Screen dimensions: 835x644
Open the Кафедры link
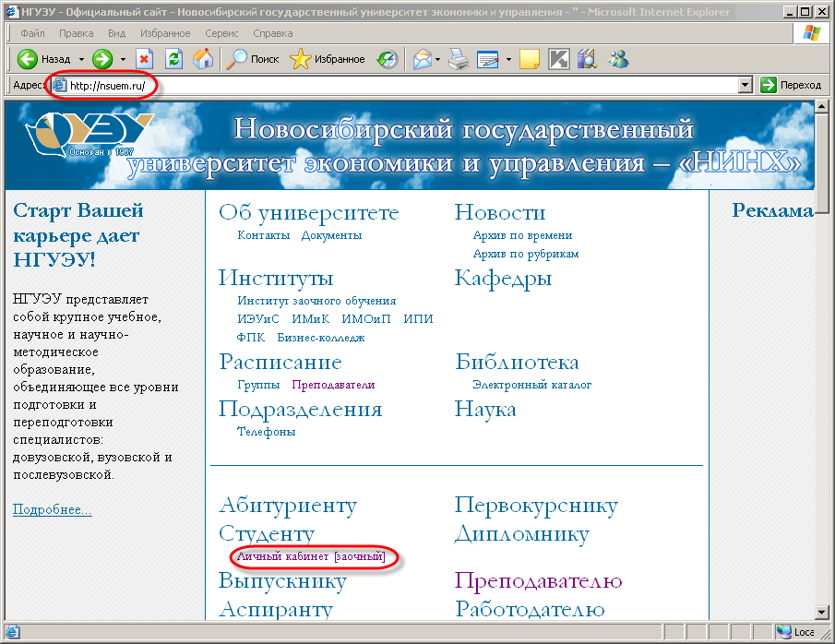(x=503, y=279)
